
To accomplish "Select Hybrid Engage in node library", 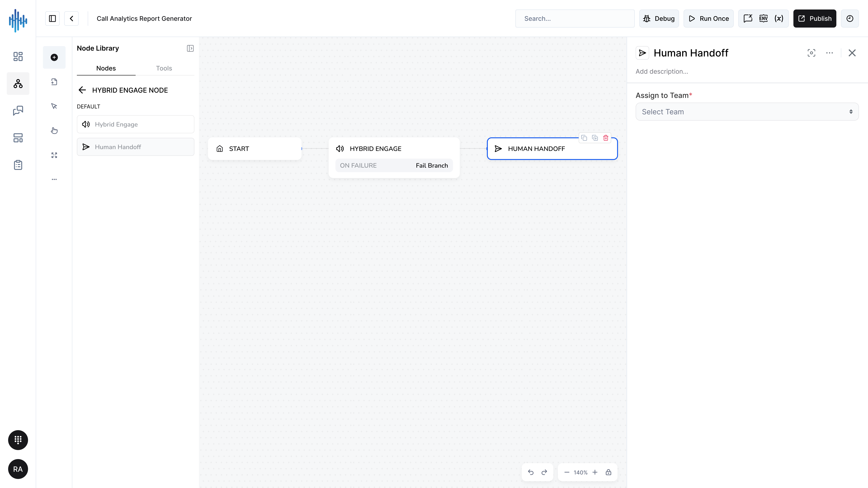I will pyautogui.click(x=135, y=124).
